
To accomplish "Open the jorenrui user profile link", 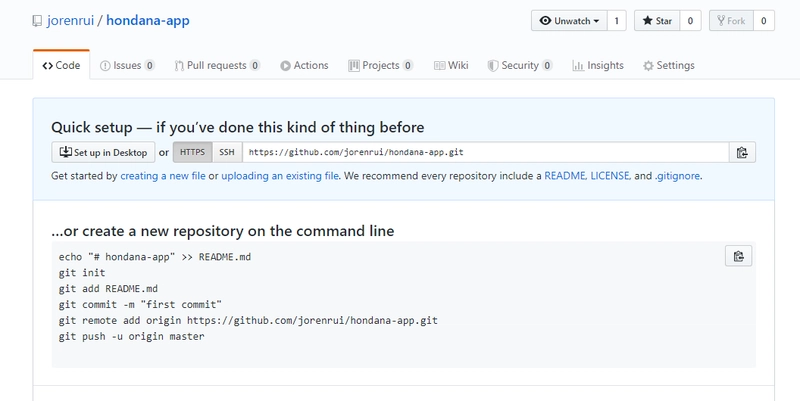I will pyautogui.click(x=70, y=20).
